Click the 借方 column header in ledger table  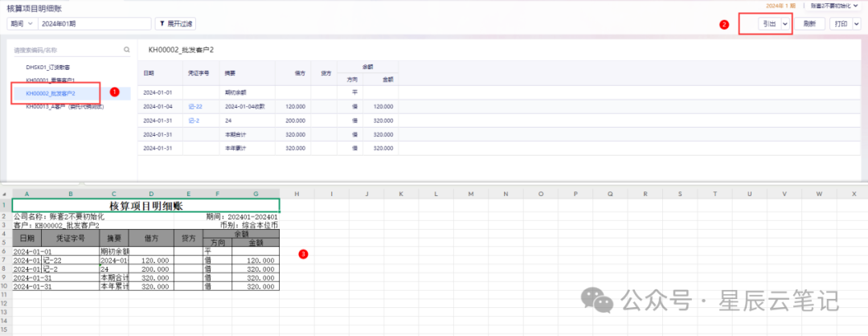pos(293,72)
